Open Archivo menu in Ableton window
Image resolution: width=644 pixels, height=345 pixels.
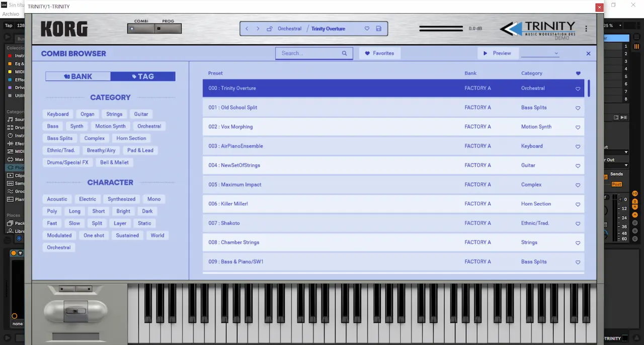11,14
